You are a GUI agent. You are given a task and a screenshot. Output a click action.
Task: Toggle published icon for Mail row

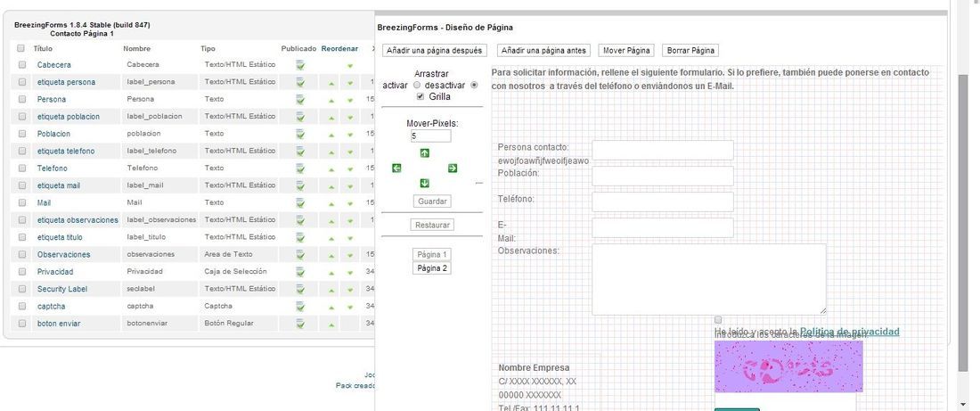[300, 202]
